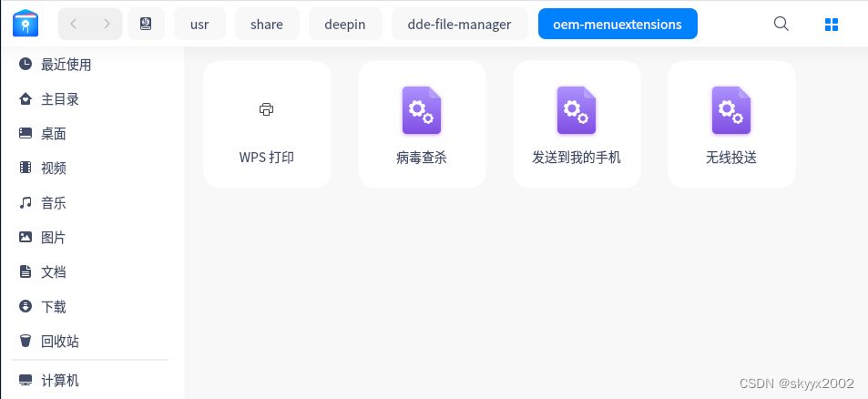Click the document icon in sidebar
868x399 pixels.
[x=26, y=271]
